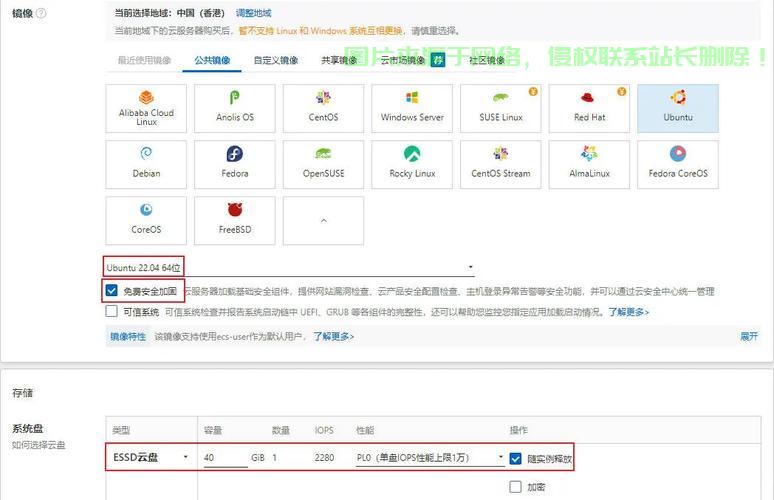Image resolution: width=774 pixels, height=500 pixels.
Task: Click the 操作 column header
Action: 519,430
